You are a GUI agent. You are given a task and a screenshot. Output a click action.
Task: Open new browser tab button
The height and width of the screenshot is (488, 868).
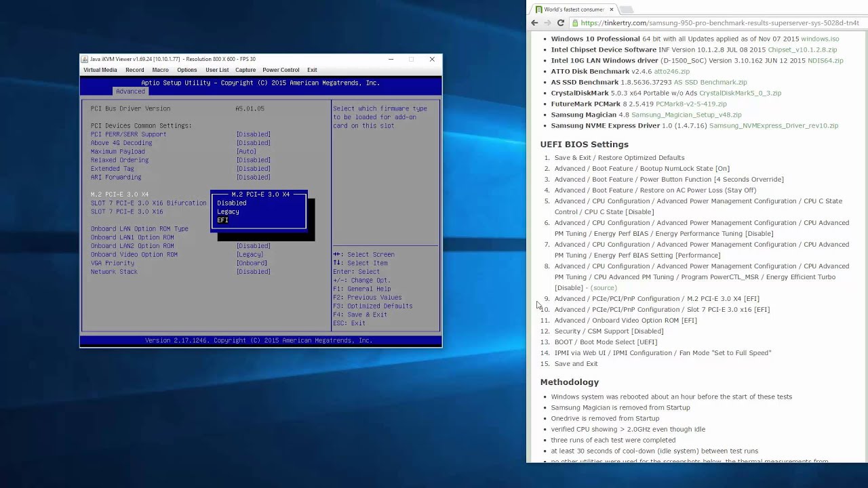[627, 9]
